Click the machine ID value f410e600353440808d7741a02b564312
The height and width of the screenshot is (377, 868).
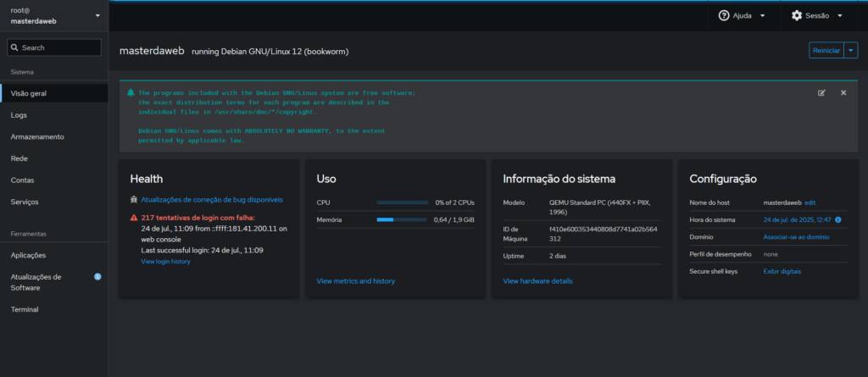603,234
